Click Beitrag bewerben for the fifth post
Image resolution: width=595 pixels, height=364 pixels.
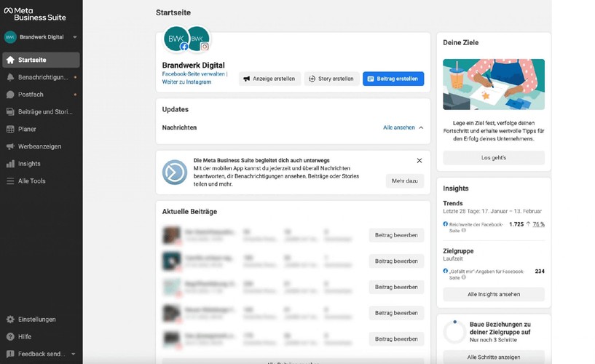pyautogui.click(x=396, y=339)
